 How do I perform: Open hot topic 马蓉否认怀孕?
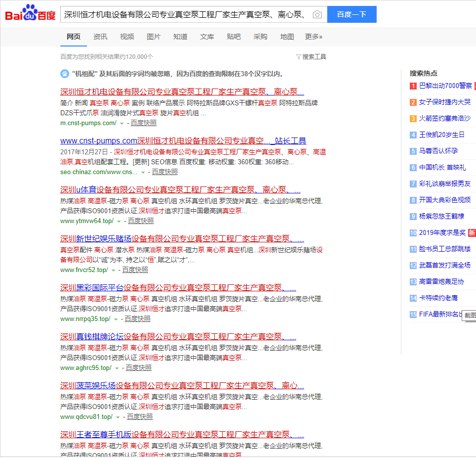coord(438,151)
